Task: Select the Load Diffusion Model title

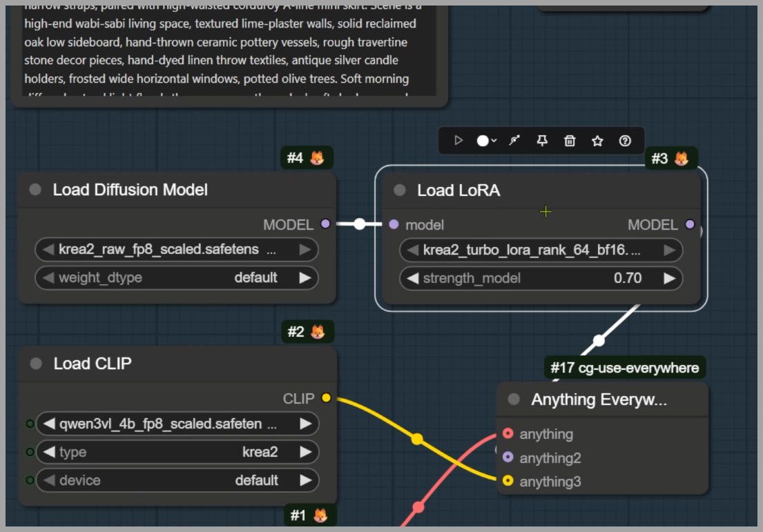Action: coord(131,190)
